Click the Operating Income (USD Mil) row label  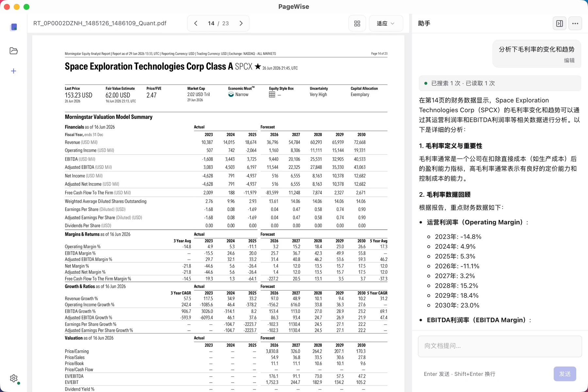(89, 151)
